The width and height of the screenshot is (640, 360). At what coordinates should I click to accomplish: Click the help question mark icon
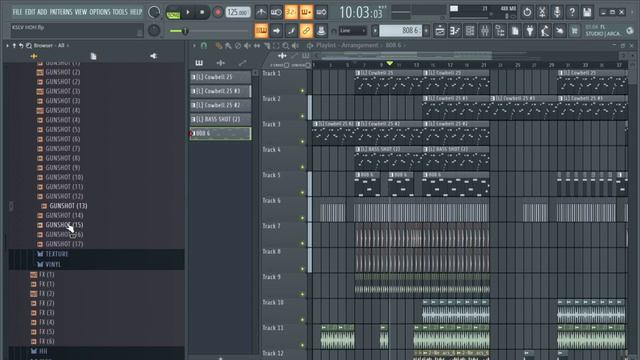tap(572, 12)
